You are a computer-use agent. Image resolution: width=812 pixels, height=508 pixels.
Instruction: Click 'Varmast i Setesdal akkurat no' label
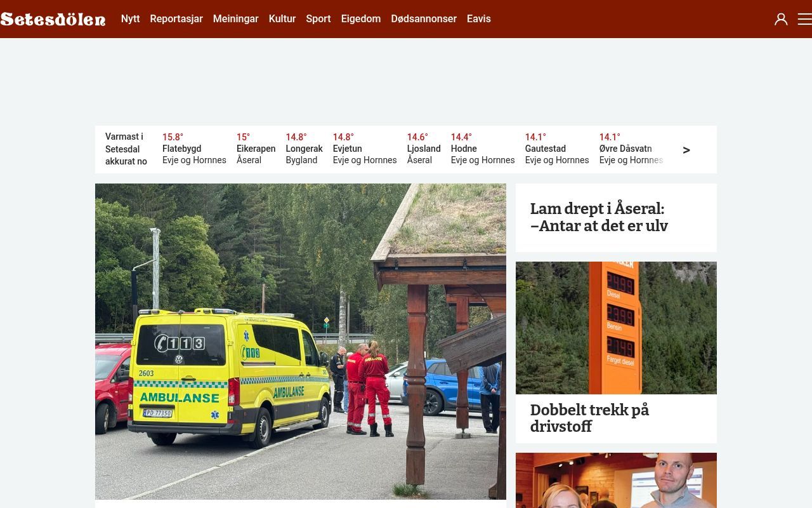pos(126,149)
